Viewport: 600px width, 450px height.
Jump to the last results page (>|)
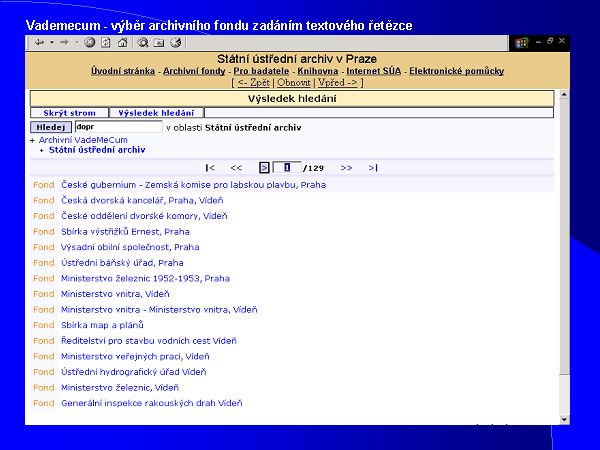(372, 168)
